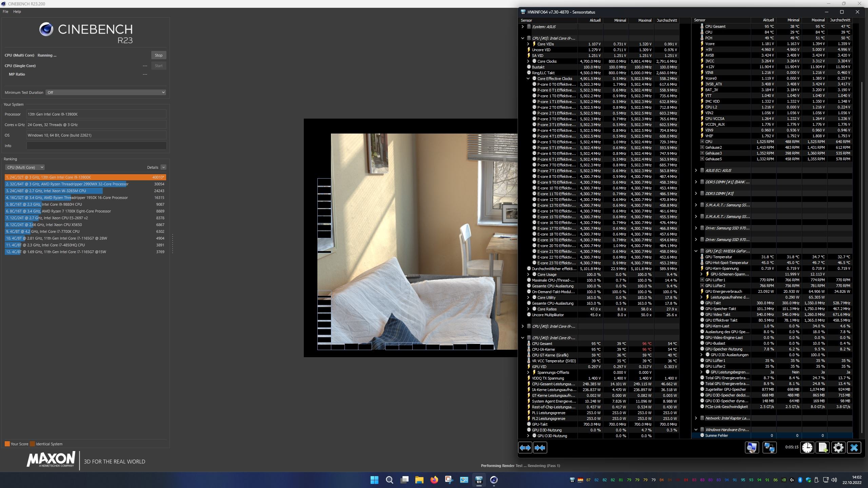Collapse GPU [#1]: NVIDIA GeForce group
Screen dimensions: 868x488
click(x=696, y=251)
